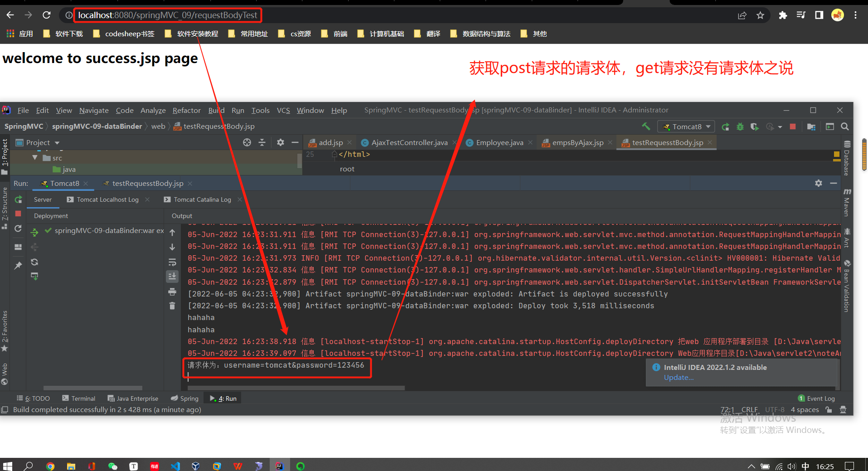This screenshot has height=471, width=868.
Task: Click the CRLF line separator selector
Action: point(749,410)
